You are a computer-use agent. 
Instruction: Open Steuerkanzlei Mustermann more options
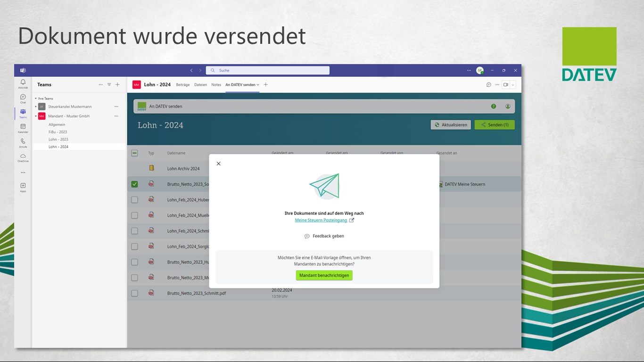coord(116,107)
